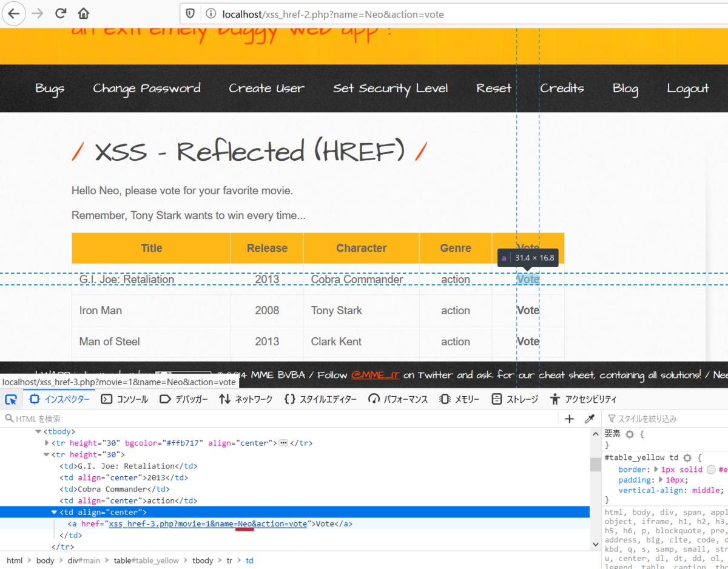This screenshot has width=728, height=569.
Task: Click the div#main breadcrumb item
Action: (x=84, y=561)
